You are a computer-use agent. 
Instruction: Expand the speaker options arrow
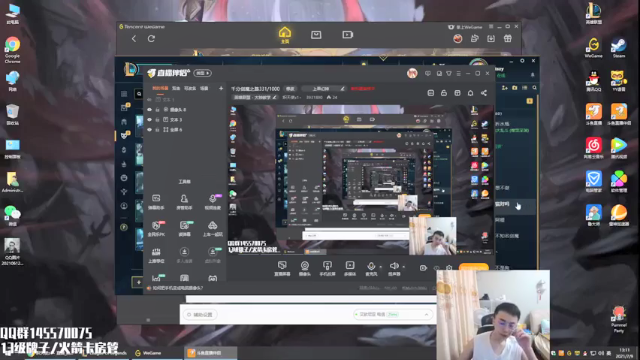[404, 267]
